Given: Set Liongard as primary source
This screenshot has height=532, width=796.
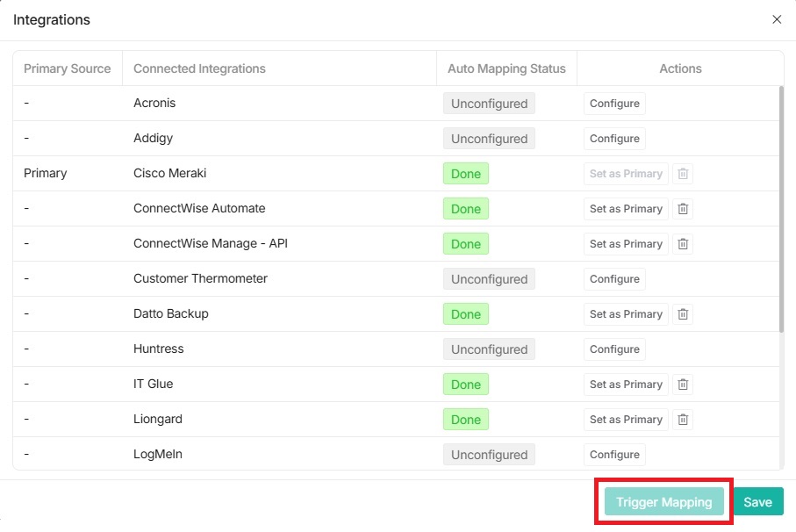Looking at the screenshot, I should click(626, 419).
